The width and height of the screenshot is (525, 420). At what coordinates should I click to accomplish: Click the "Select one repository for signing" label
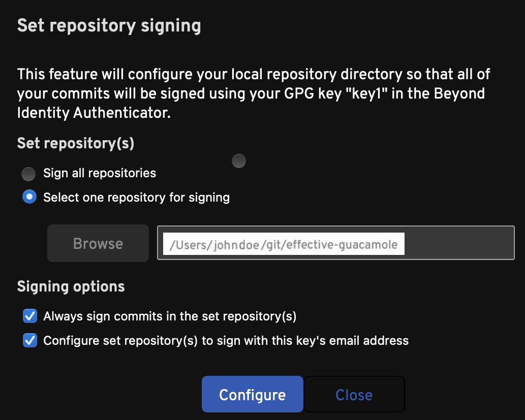136,197
